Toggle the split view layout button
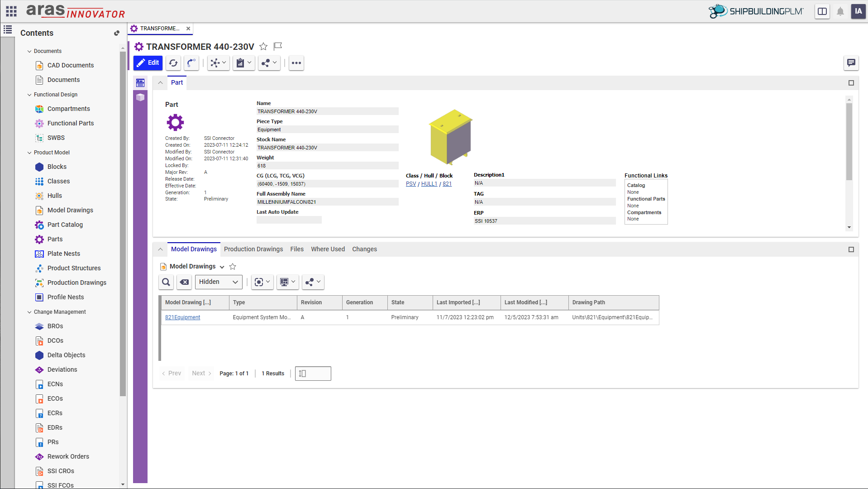The image size is (868, 489). point(822,12)
